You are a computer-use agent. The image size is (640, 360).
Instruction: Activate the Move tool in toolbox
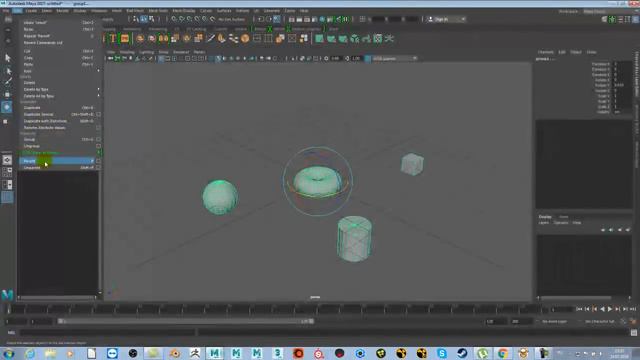(7, 94)
